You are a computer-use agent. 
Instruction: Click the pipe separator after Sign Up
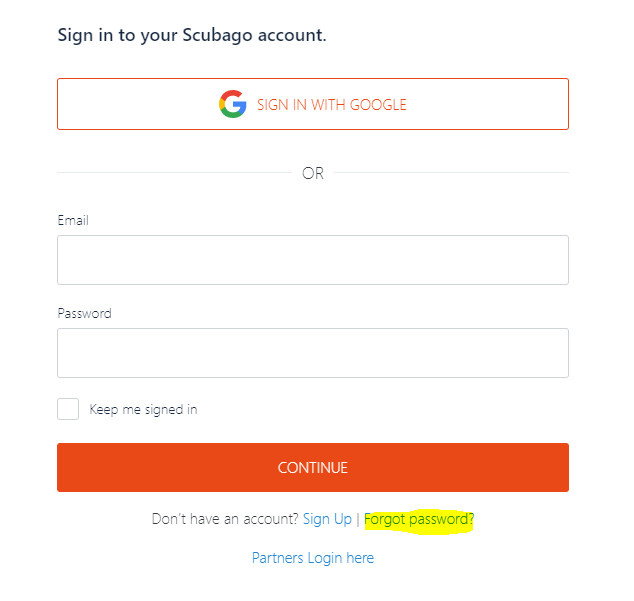358,519
